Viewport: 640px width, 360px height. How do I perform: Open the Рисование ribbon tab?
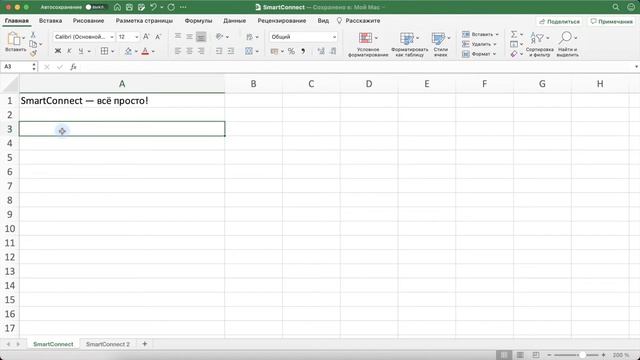pyautogui.click(x=88, y=20)
